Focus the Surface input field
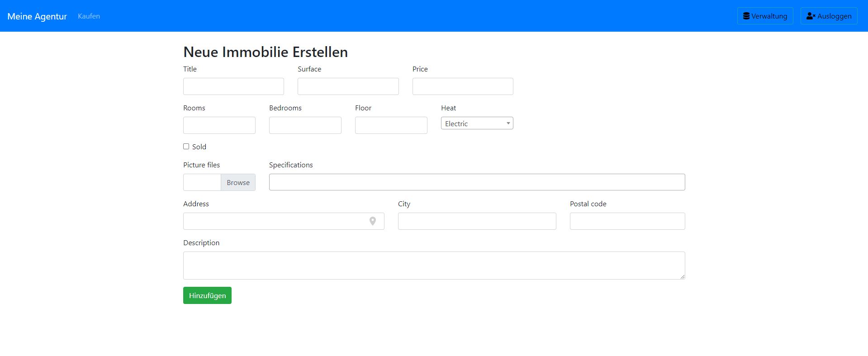Screen dimensions: 868x356 coord(348,86)
